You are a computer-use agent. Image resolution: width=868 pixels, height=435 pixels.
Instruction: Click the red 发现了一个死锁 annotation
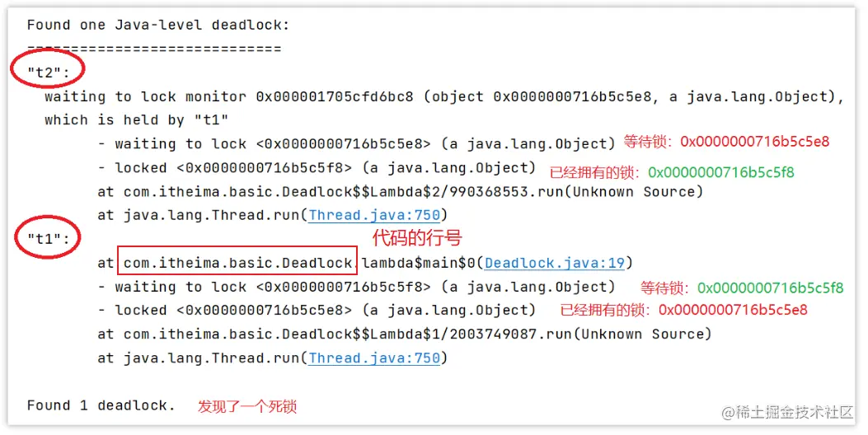coord(246,406)
